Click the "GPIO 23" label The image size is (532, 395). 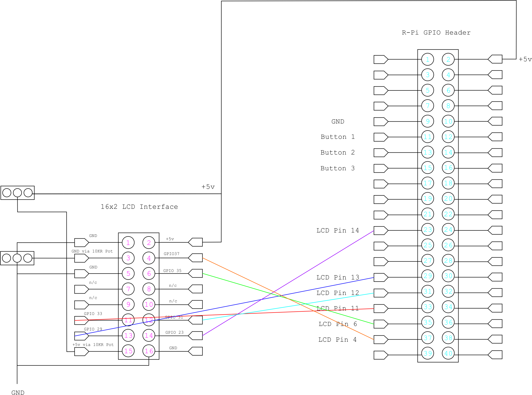pyautogui.click(x=174, y=332)
